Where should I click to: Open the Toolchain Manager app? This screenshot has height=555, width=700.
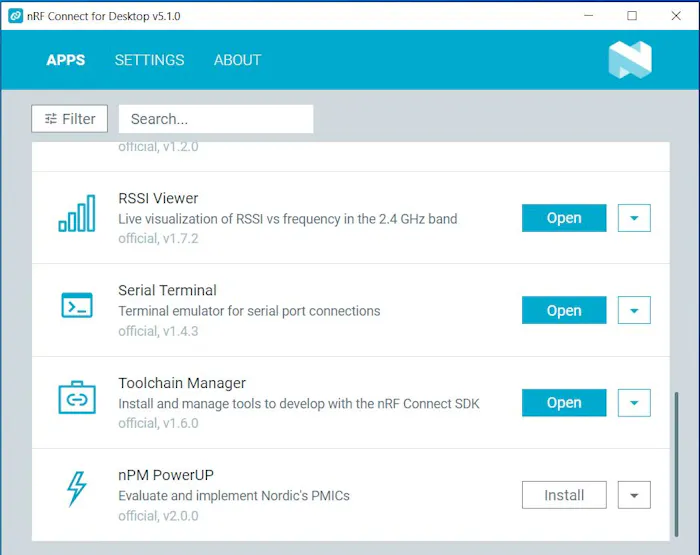564,403
